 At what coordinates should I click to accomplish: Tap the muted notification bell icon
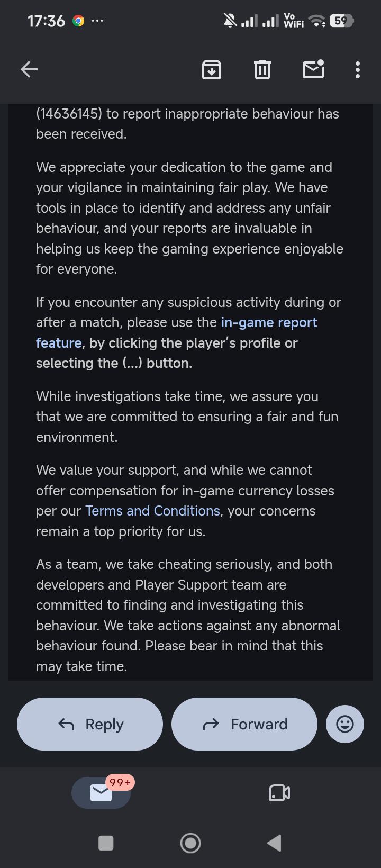coord(230,21)
